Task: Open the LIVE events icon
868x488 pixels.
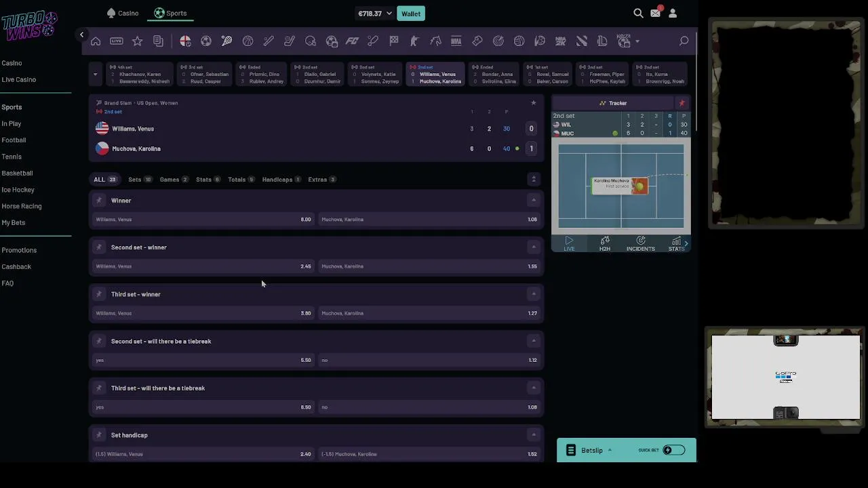Action: tap(117, 41)
